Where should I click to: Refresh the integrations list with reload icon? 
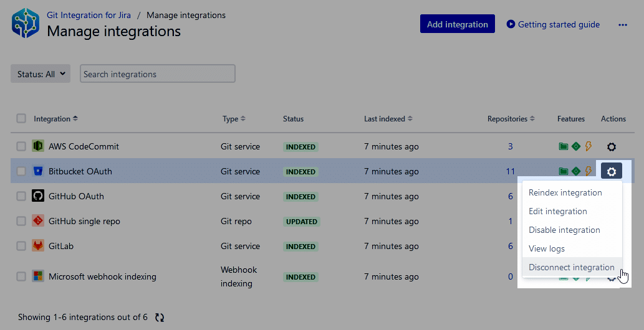pos(160,318)
